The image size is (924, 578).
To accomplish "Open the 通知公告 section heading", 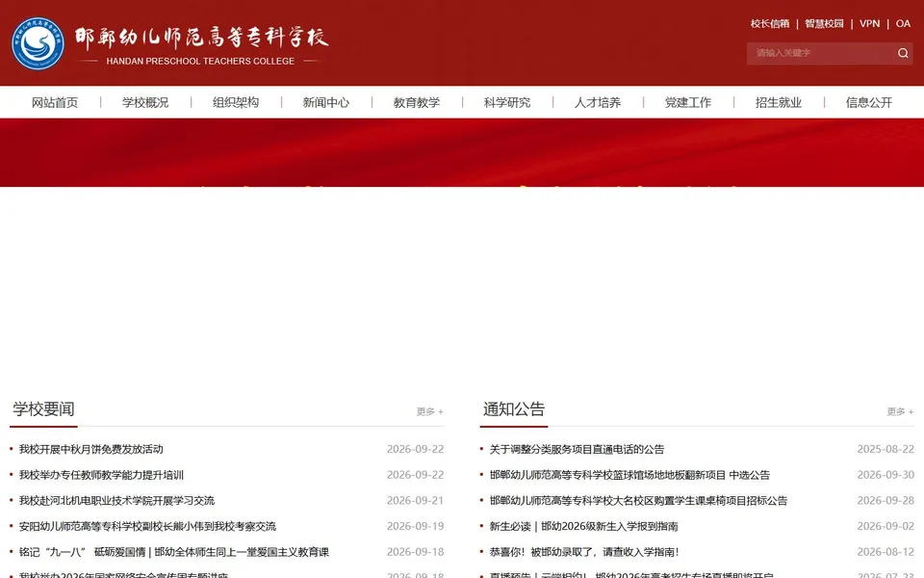I will tap(514, 408).
